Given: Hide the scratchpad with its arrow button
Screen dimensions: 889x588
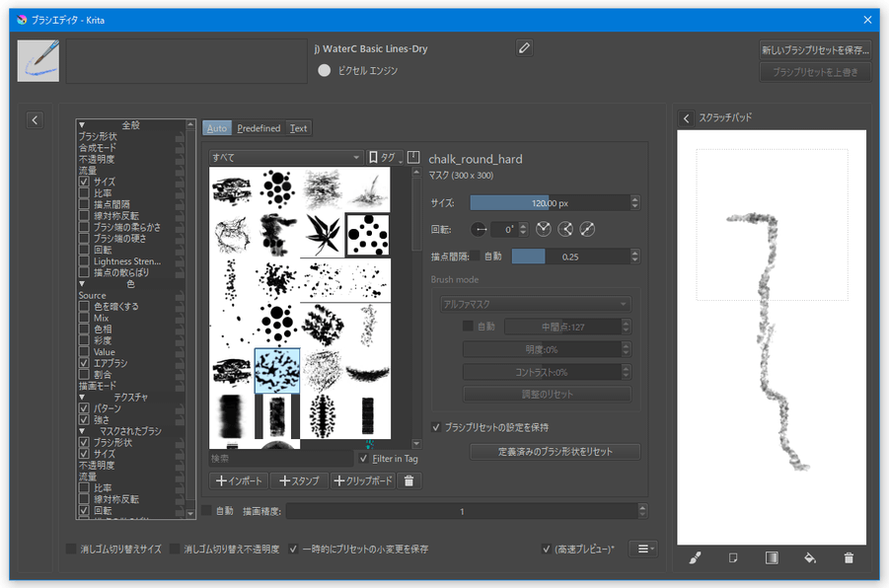Looking at the screenshot, I should (686, 118).
